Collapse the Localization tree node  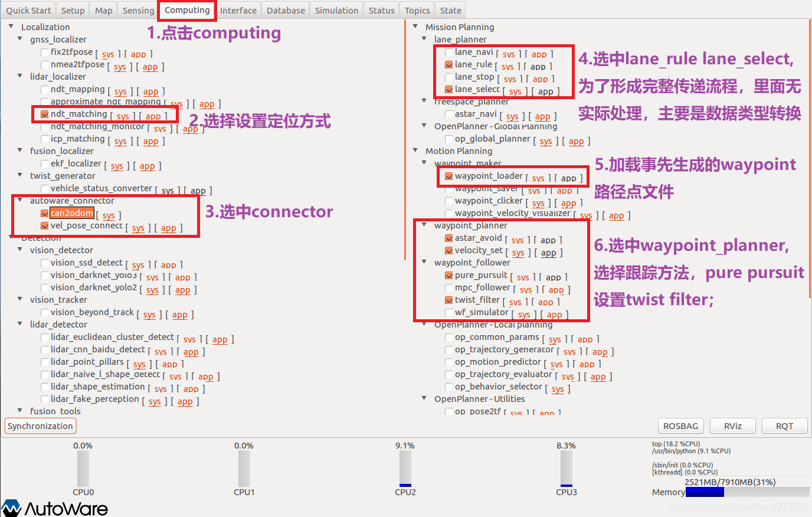(11, 27)
